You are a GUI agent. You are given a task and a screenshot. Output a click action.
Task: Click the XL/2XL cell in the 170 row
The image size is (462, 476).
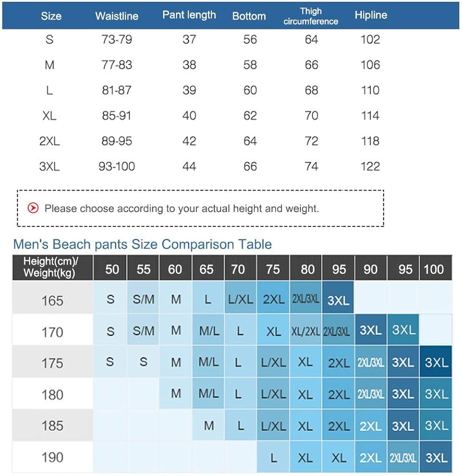305,331
